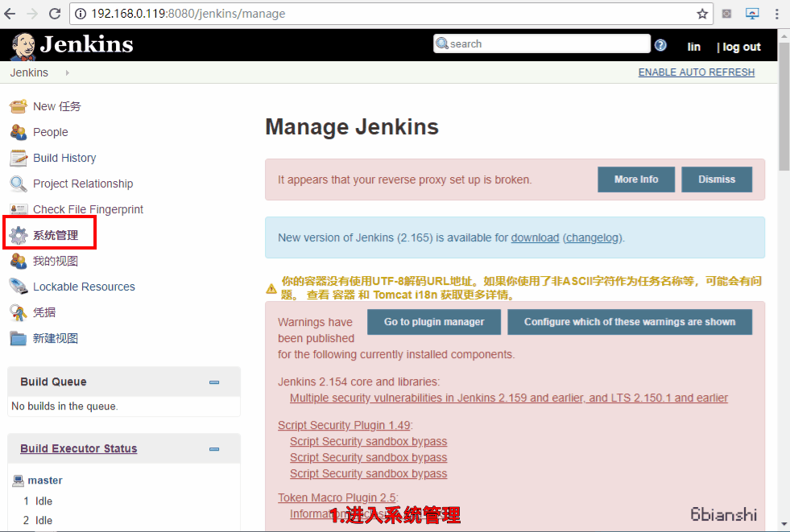Open the Token Macro Plugin 2.5 link
This screenshot has width=790, height=532.
pos(337,497)
